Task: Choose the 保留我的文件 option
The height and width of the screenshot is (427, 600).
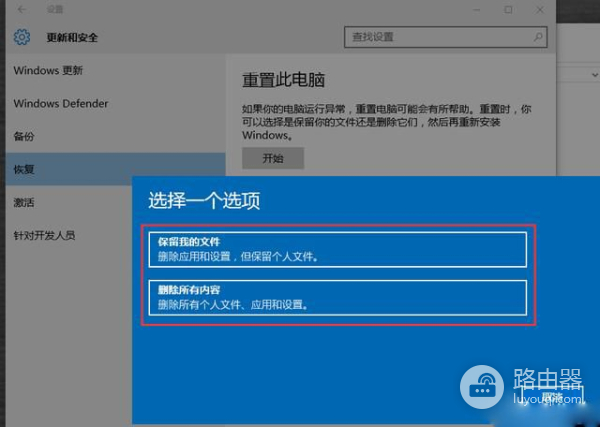Action: [x=338, y=249]
